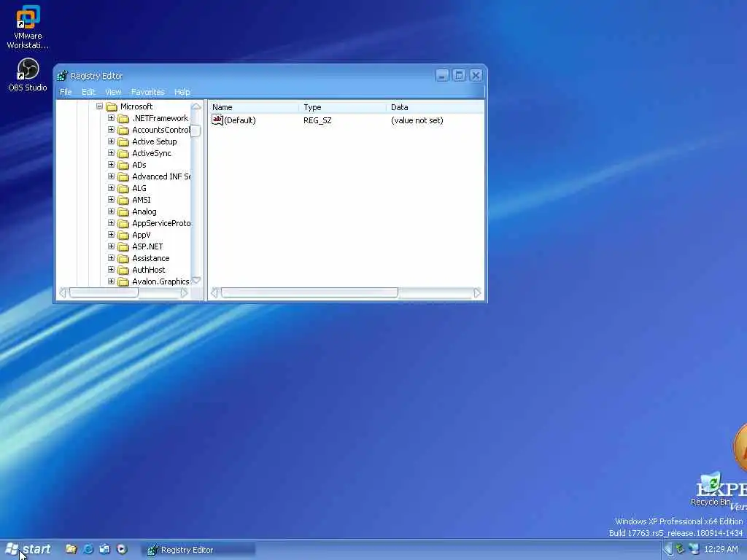Expand the AppServiceProtocols key
The height and width of the screenshot is (560, 747).
point(111,223)
